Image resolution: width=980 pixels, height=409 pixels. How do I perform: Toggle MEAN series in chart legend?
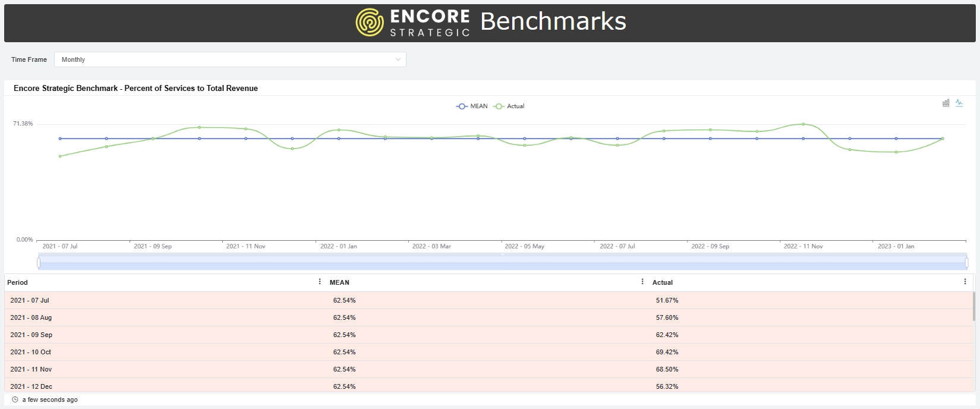[472, 106]
